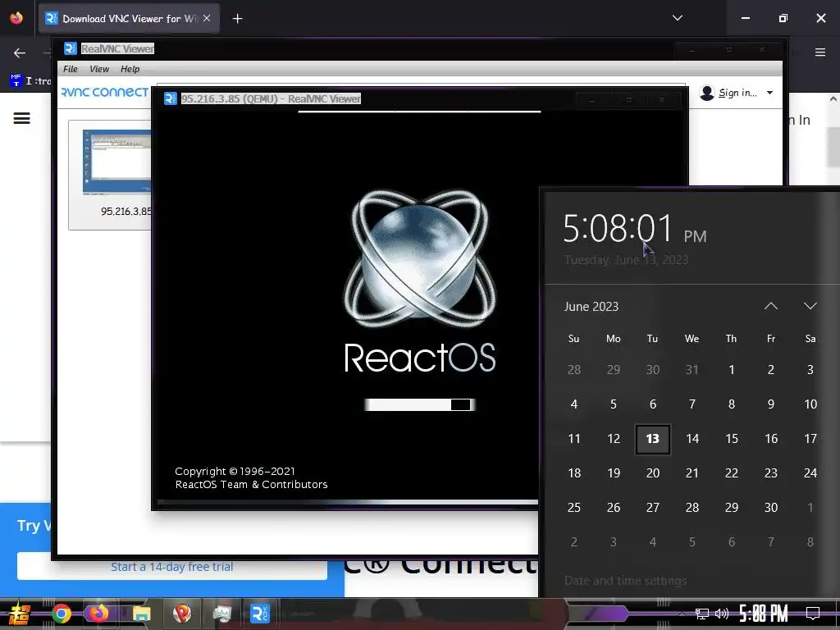Open the notification center icon
840x630 pixels.
pos(813,614)
